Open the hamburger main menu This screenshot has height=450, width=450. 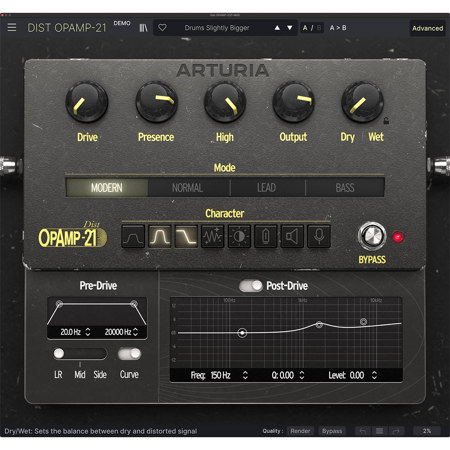click(x=12, y=27)
